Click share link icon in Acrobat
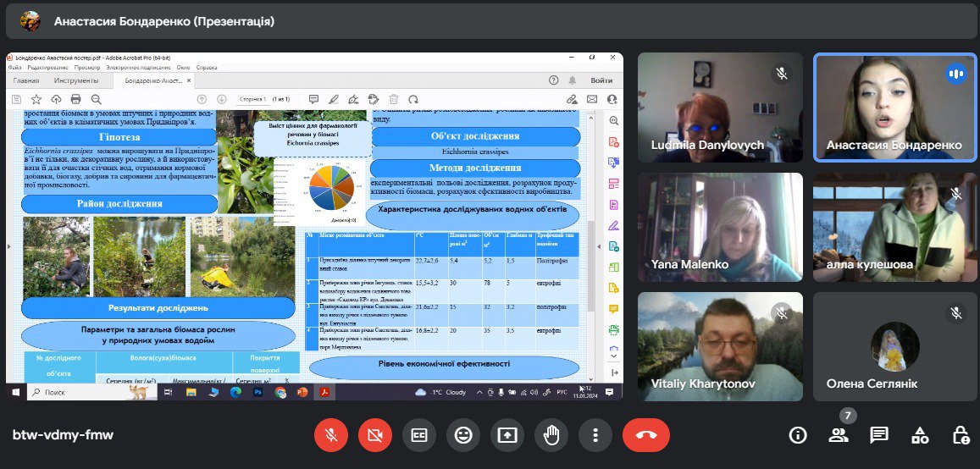 [571, 99]
